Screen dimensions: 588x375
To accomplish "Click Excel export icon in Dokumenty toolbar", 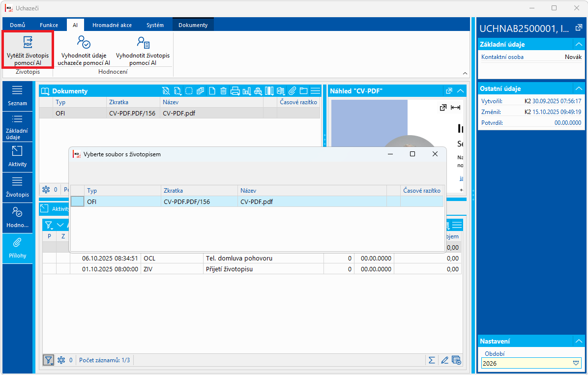I will pos(281,91).
